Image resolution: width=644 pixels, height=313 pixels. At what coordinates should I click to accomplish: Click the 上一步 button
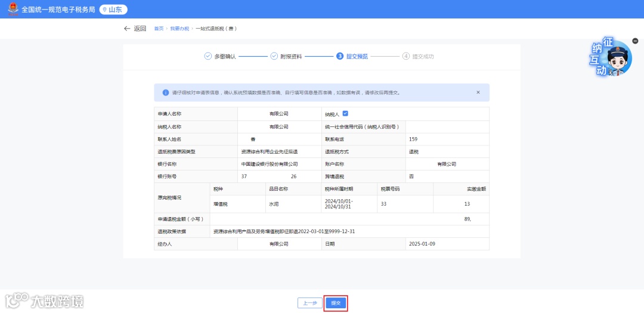[310, 303]
